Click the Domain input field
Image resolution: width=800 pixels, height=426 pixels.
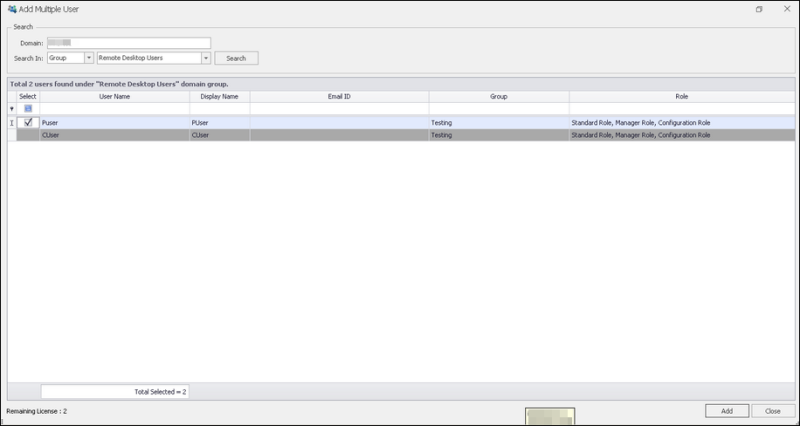point(135,43)
